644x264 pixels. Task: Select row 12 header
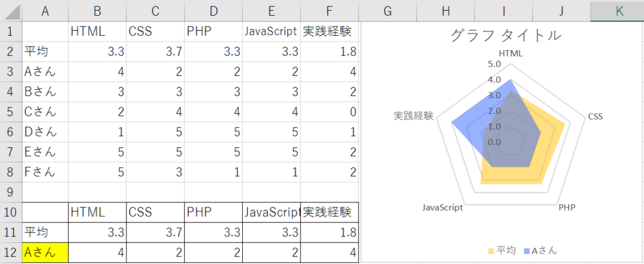[11, 253]
